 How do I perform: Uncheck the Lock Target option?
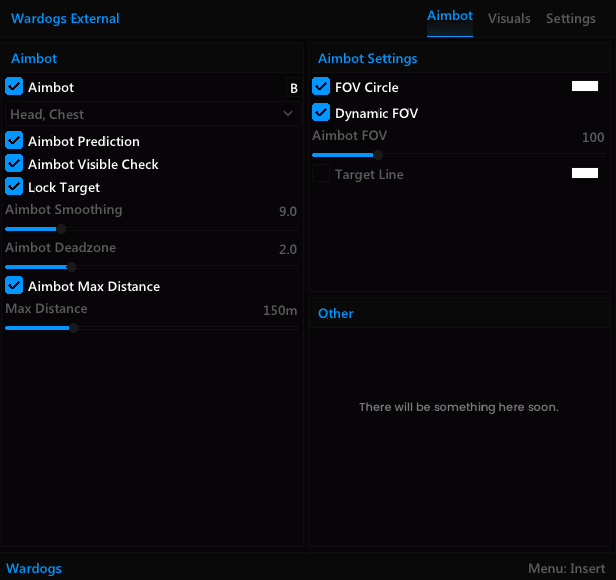click(x=14, y=187)
